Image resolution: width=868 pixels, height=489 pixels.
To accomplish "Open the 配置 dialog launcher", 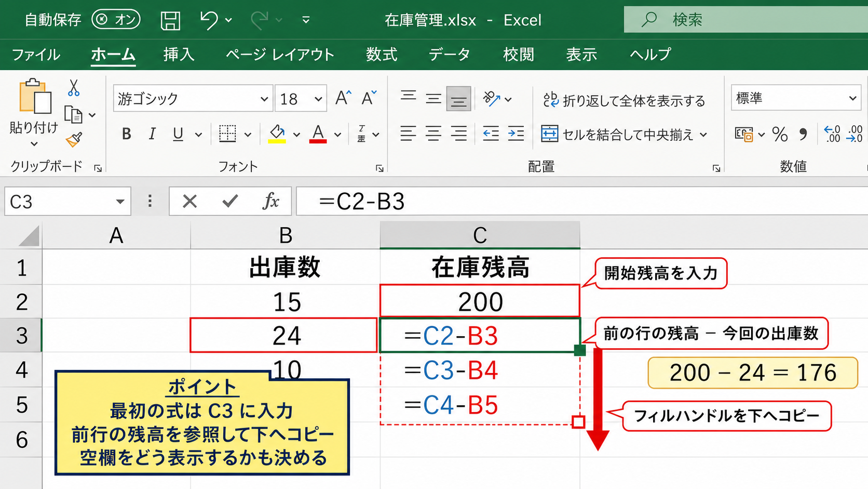I will (x=716, y=168).
